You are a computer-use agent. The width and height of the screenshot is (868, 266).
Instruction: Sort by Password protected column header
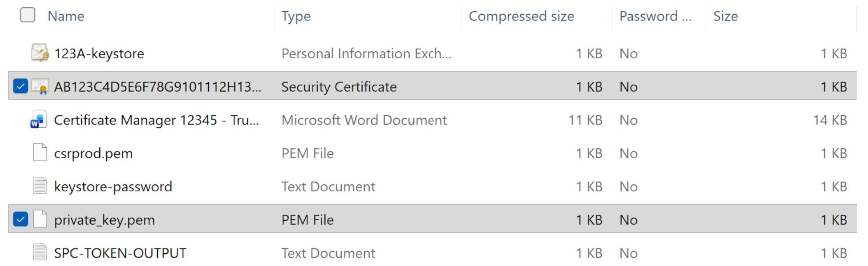[x=655, y=16]
